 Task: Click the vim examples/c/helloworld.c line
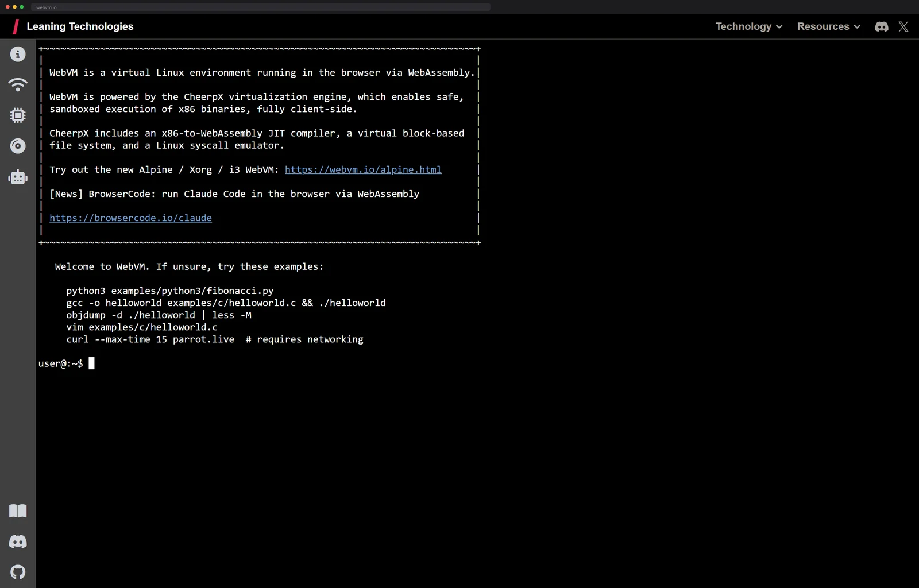pyautogui.click(x=142, y=327)
